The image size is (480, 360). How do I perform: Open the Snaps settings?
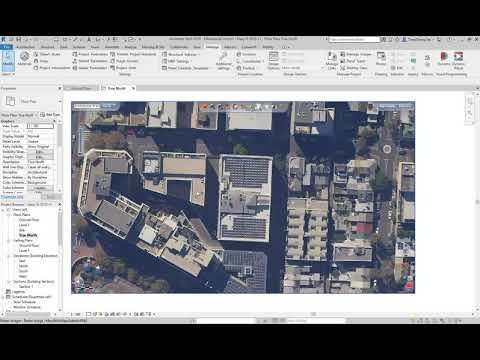click(41, 61)
